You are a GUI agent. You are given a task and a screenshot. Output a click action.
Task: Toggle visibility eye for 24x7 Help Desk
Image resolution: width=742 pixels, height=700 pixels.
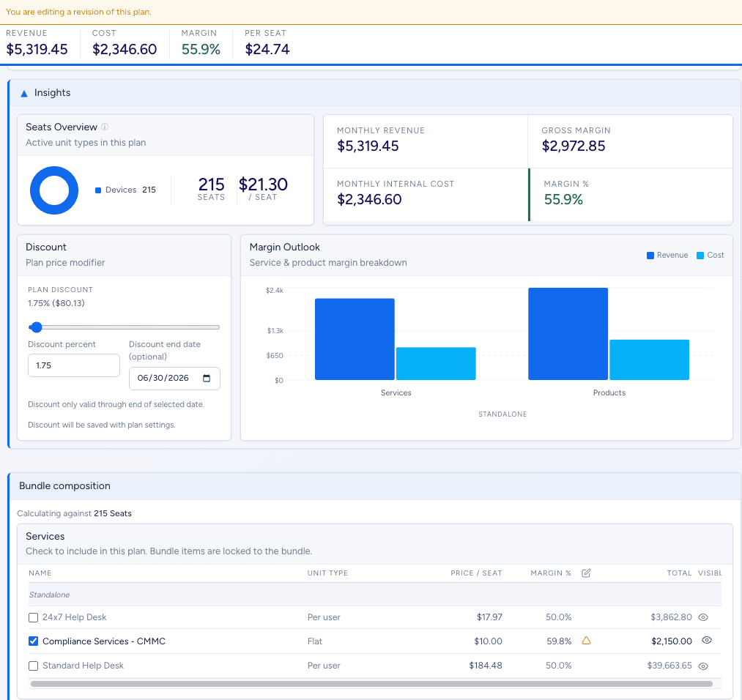(x=703, y=617)
